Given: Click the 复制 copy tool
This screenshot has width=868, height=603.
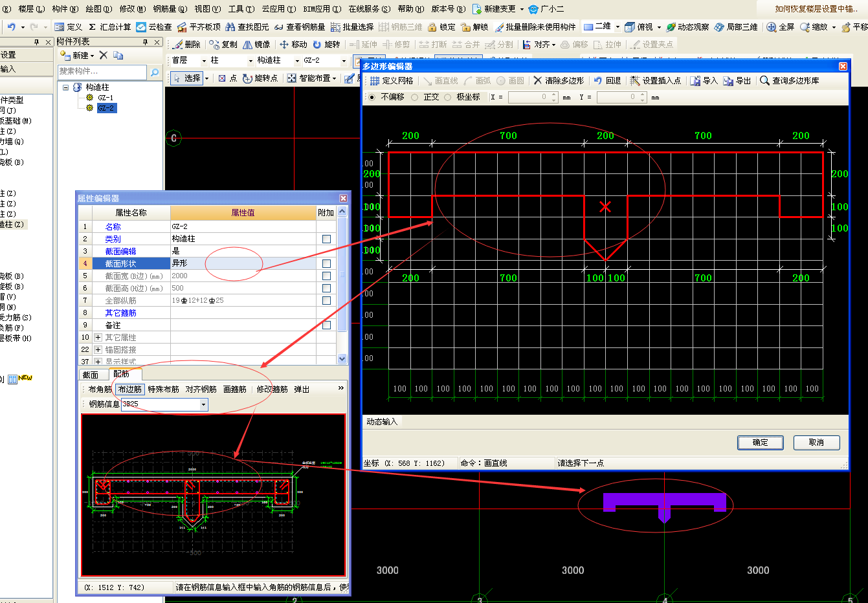Looking at the screenshot, I should click(x=223, y=45).
